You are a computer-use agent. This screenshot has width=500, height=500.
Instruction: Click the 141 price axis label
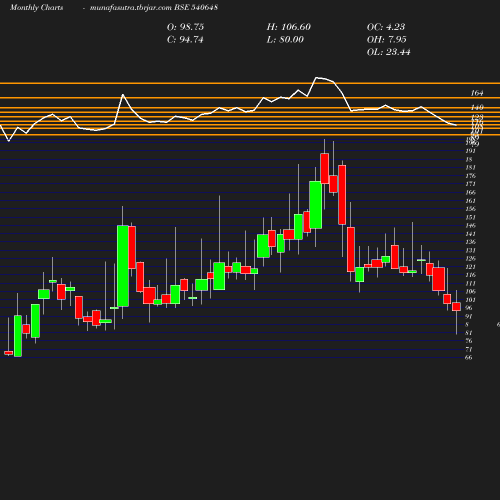click(x=471, y=234)
